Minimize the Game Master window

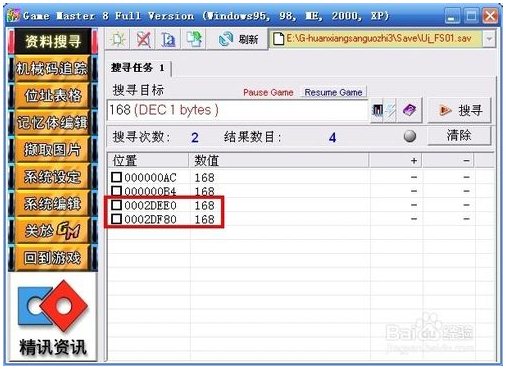tap(452, 16)
